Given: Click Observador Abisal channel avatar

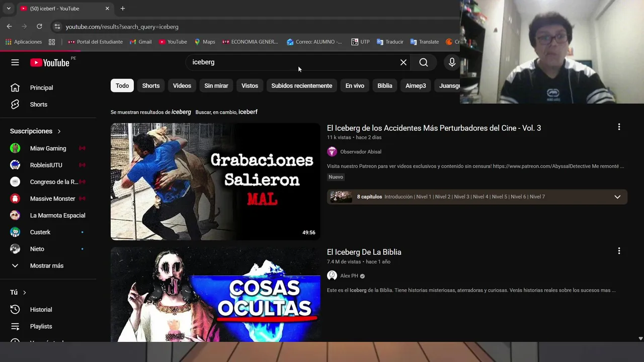Looking at the screenshot, I should coord(332,152).
